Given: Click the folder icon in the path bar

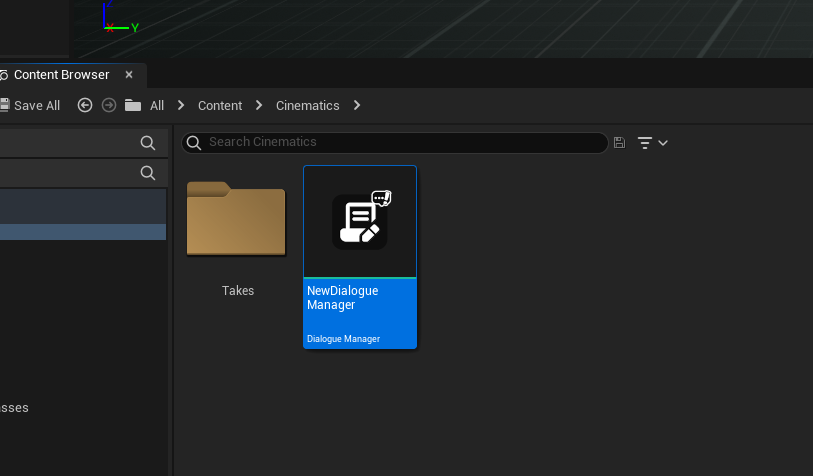Looking at the screenshot, I should tap(133, 105).
